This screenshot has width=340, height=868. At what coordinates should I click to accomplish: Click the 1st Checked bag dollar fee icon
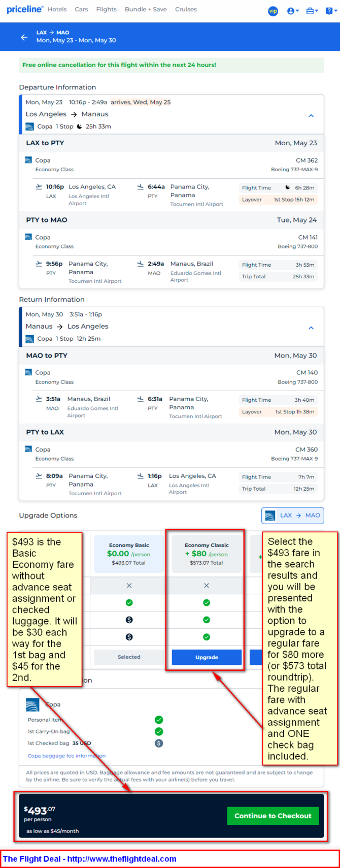pyautogui.click(x=159, y=743)
